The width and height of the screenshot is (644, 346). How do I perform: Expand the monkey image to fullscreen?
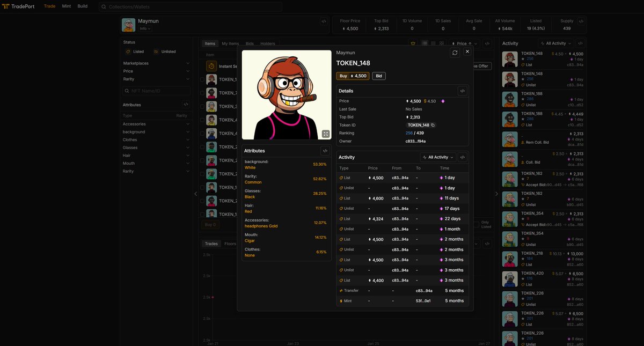[x=326, y=134]
